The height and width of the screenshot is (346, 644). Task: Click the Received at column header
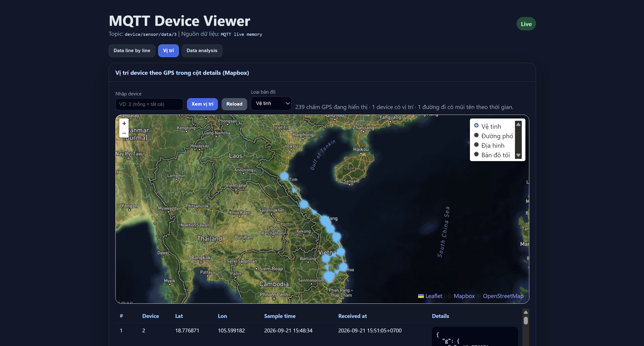tap(352, 316)
